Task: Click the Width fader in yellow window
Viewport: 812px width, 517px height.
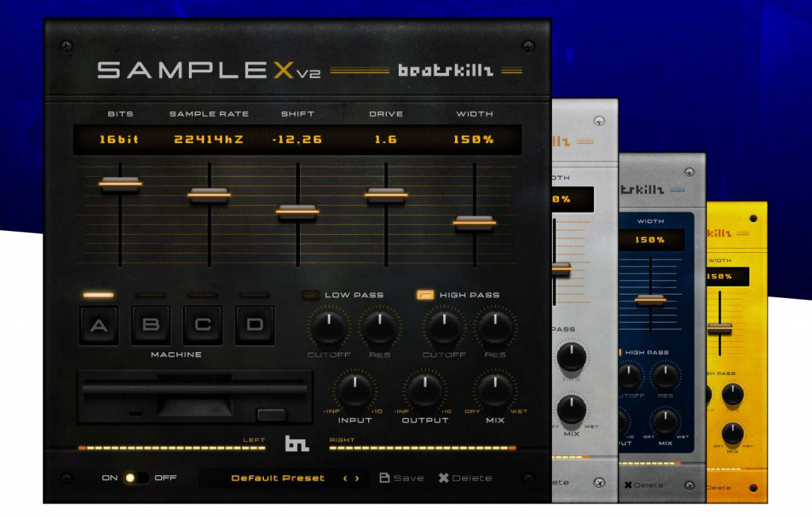Action: (x=720, y=328)
